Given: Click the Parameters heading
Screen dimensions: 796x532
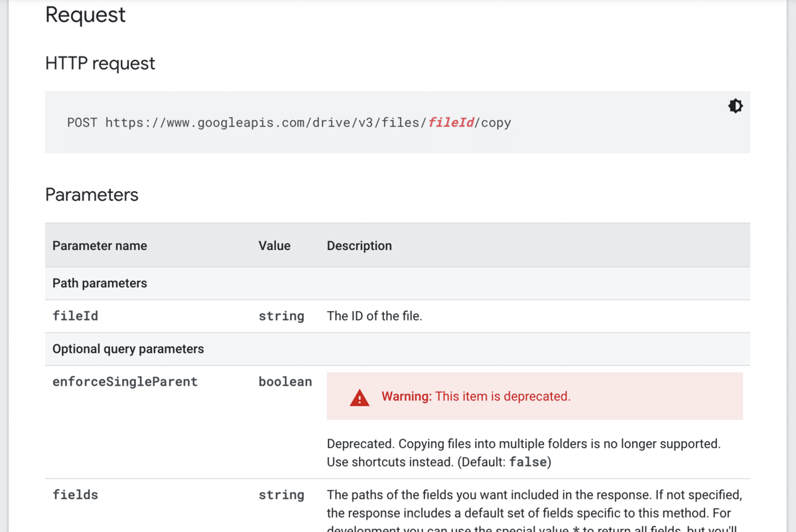Looking at the screenshot, I should pos(92,194).
